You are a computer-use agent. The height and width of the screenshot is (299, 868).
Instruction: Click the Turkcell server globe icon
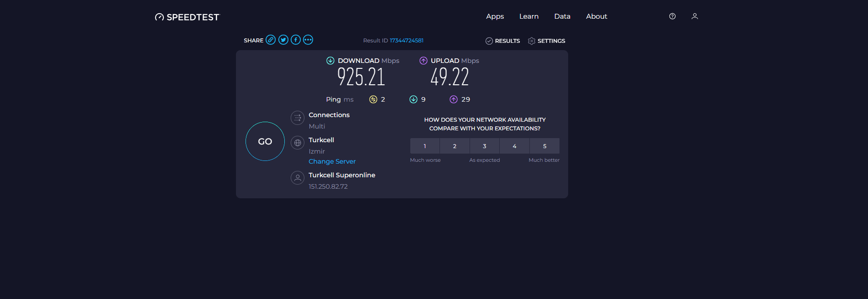point(298,143)
